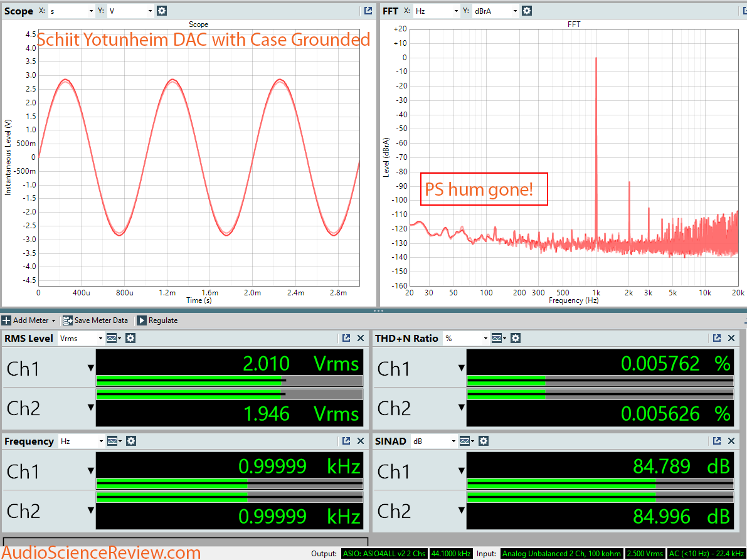The image size is (747, 560).
Task: Open THD+N Ratio meter settings gear
Action: pos(516,338)
